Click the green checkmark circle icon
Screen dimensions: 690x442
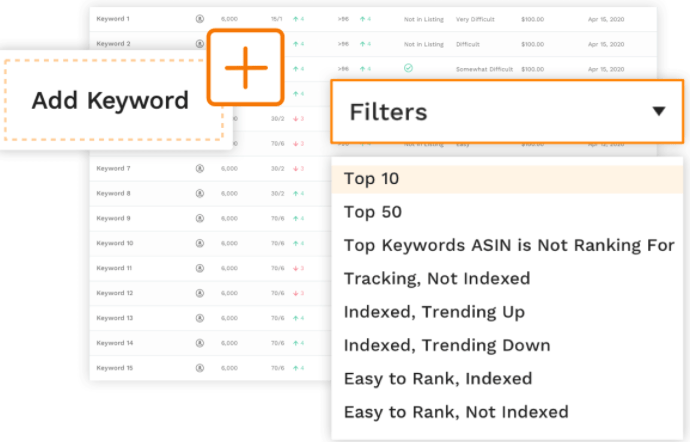click(408, 68)
